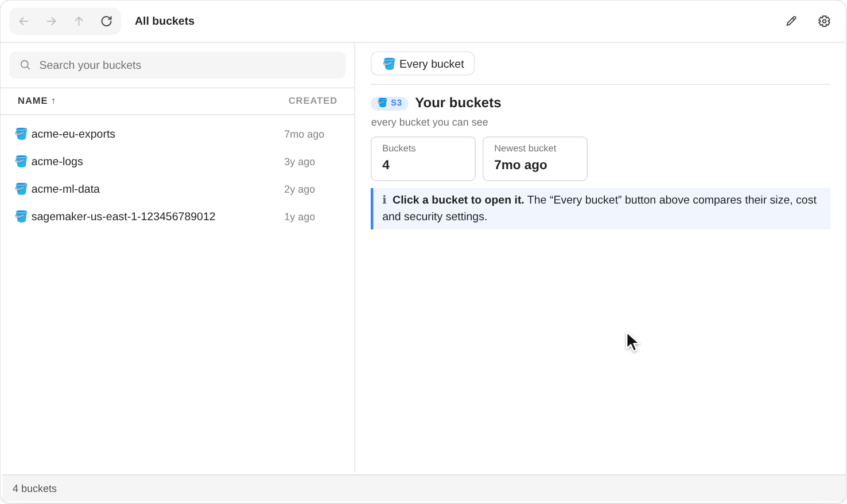847x504 pixels.
Task: Click bucket icon beside acme-ml-data
Action: coord(21,189)
